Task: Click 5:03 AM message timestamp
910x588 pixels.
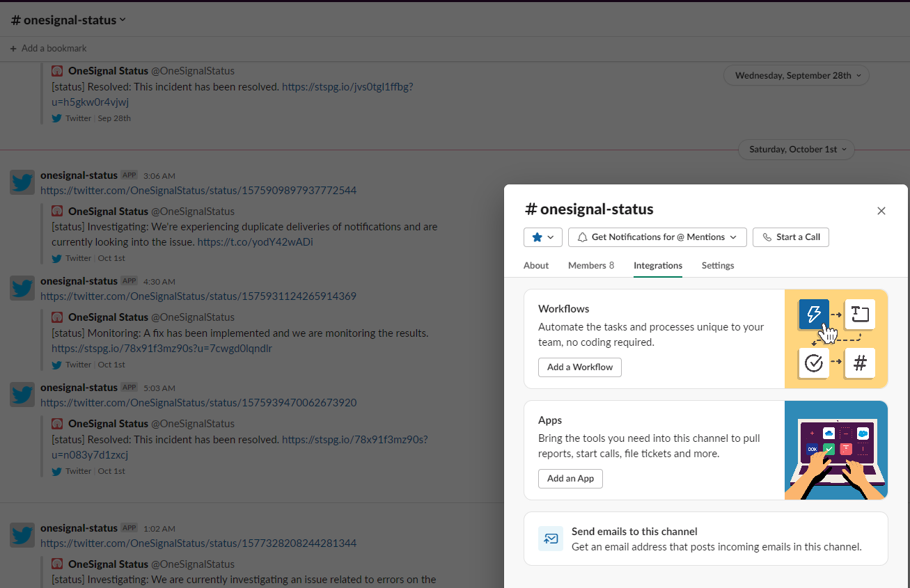Action: click(x=159, y=388)
